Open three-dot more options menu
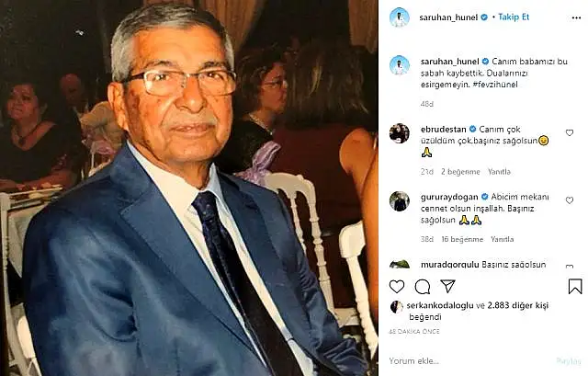The image size is (588, 376). click(576, 17)
